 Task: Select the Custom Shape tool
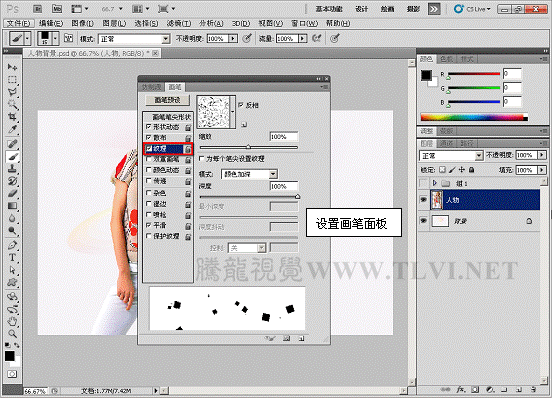[x=12, y=282]
